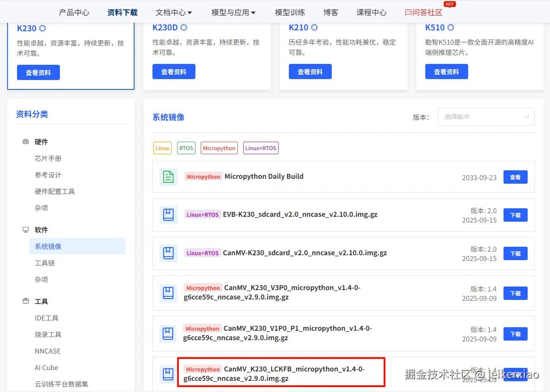Select 烧录工具 in the sidebar
The image size is (550, 392).
coord(48,334)
